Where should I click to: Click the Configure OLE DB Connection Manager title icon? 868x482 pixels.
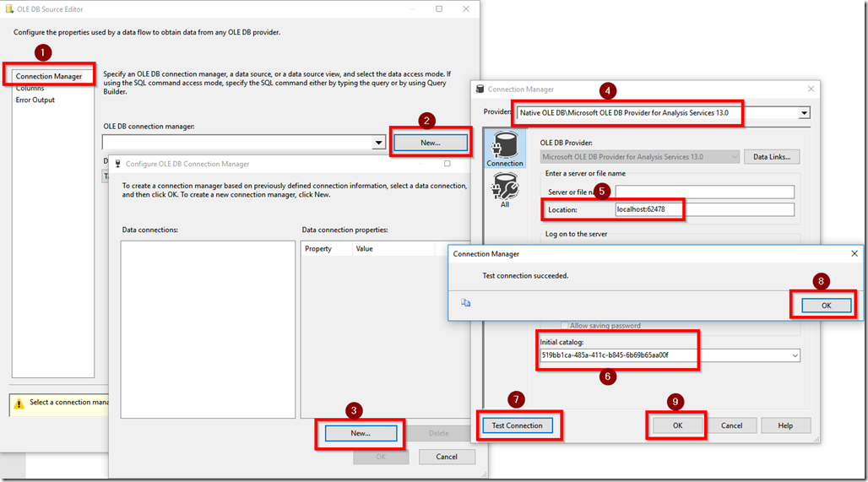118,164
